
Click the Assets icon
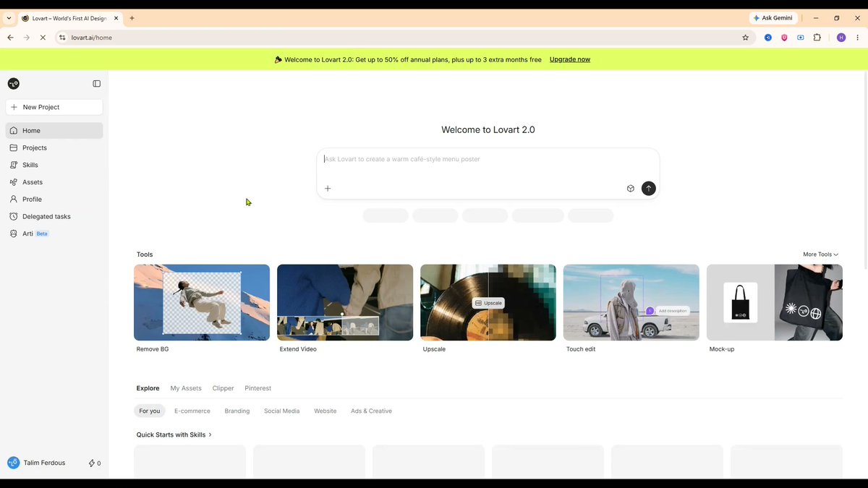point(14,182)
